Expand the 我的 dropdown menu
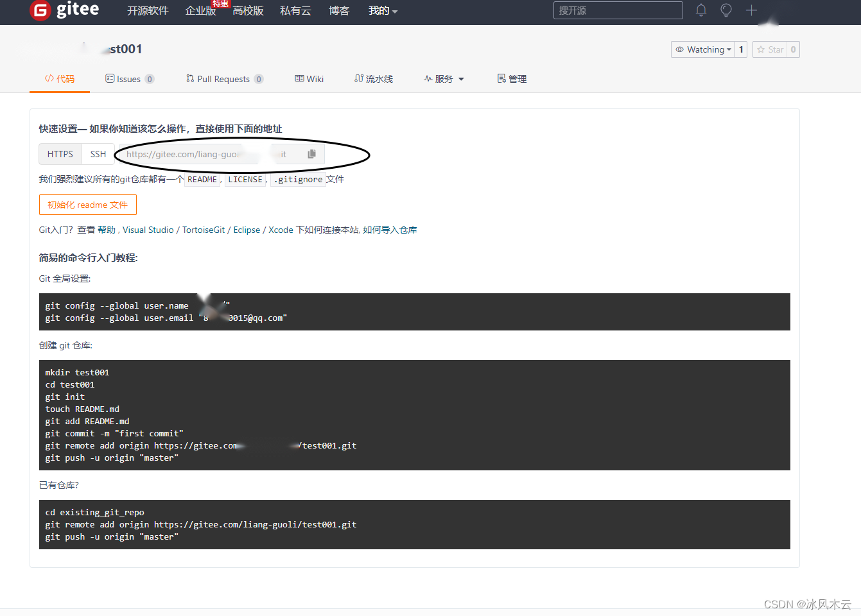The image size is (861, 616). (383, 10)
